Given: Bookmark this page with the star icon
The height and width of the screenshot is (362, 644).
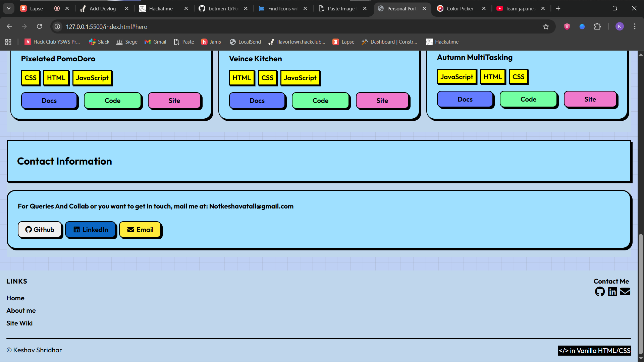Looking at the screenshot, I should tap(546, 26).
